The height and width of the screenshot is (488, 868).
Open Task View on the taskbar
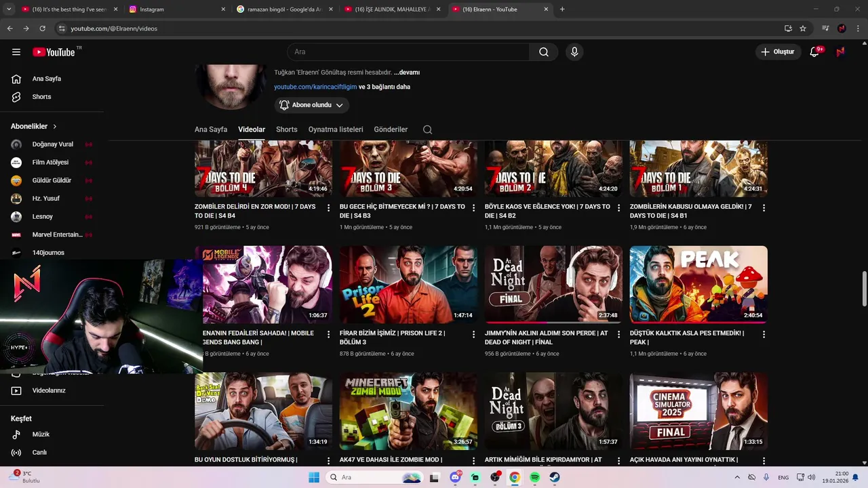pos(435,477)
